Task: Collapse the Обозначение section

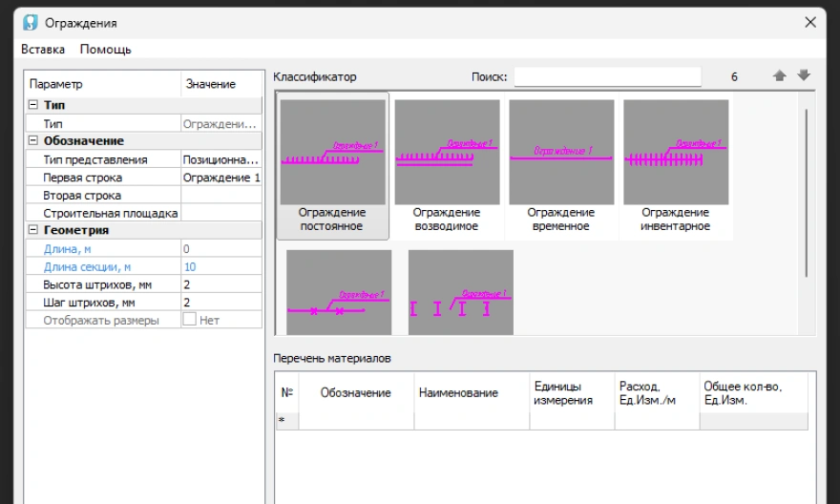Action: click(x=33, y=141)
